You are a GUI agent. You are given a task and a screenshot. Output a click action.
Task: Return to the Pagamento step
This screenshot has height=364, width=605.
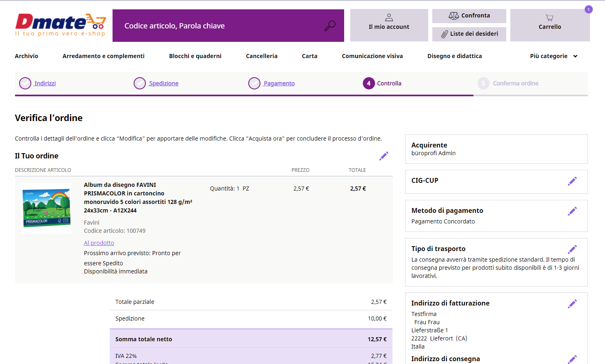point(279,83)
